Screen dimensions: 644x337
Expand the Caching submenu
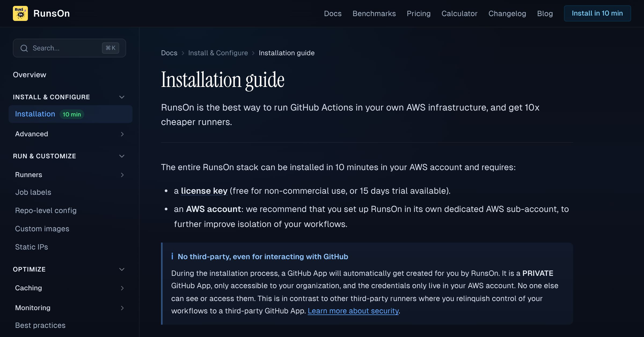122,288
